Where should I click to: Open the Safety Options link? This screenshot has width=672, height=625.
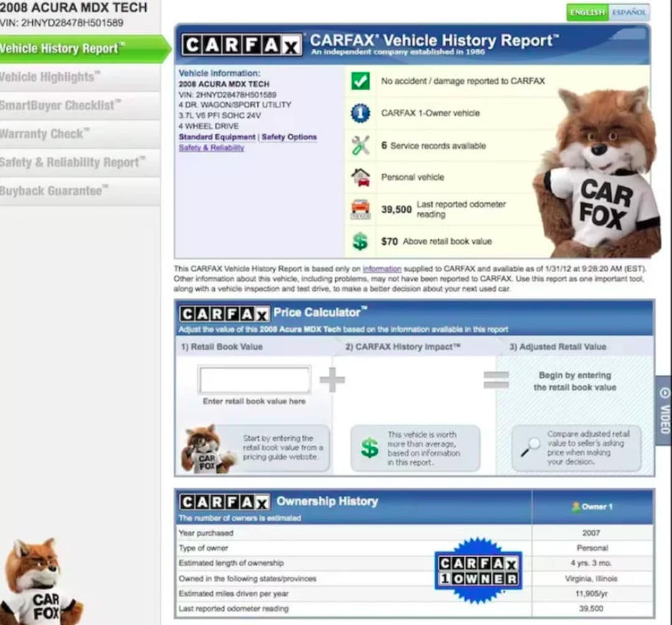pos(289,137)
